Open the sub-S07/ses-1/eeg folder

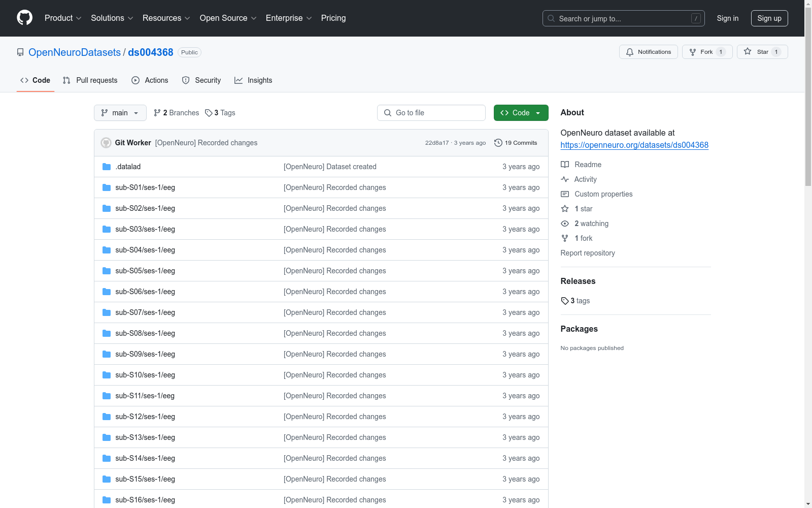pyautogui.click(x=145, y=312)
